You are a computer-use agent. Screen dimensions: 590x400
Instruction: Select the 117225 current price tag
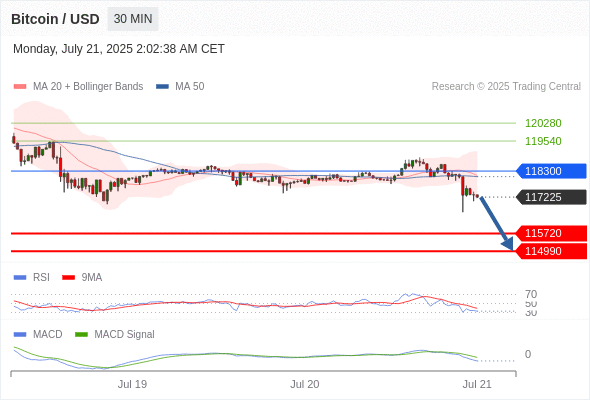551,197
